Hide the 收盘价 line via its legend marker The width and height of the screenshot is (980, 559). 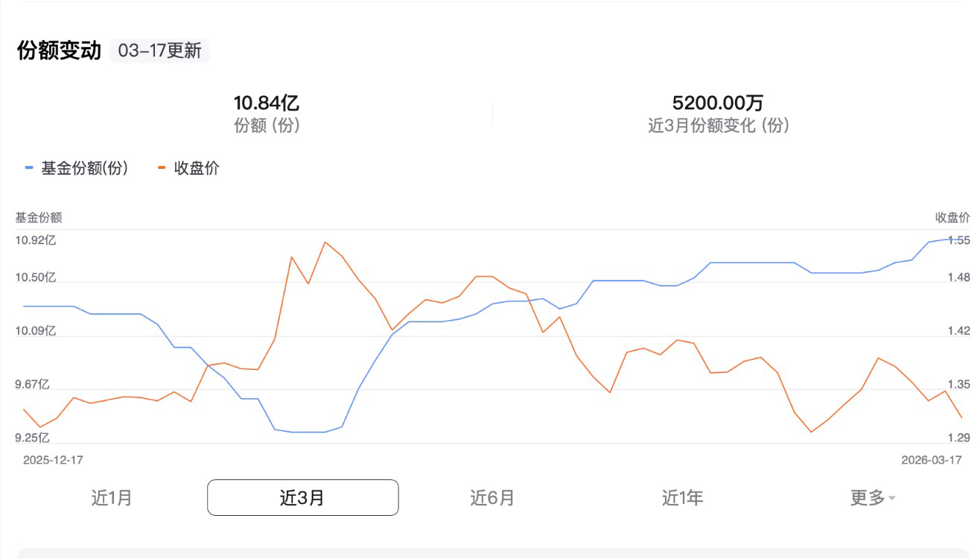pos(162,168)
